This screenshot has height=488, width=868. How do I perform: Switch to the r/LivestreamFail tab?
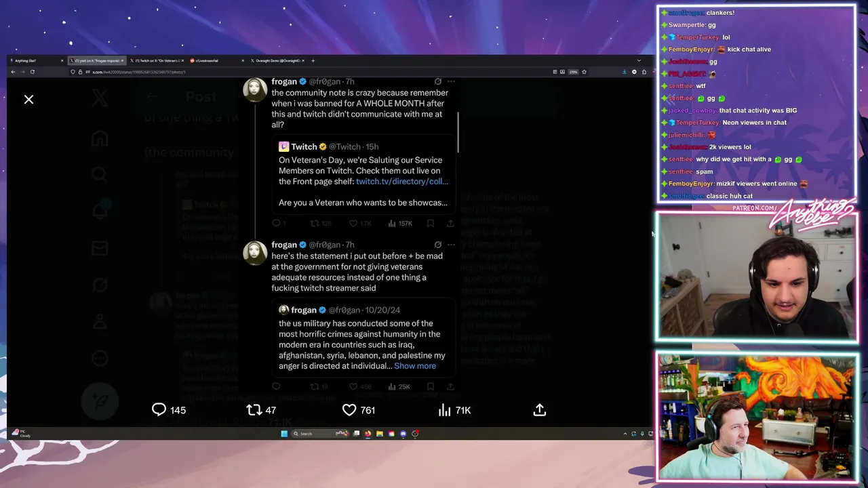217,60
